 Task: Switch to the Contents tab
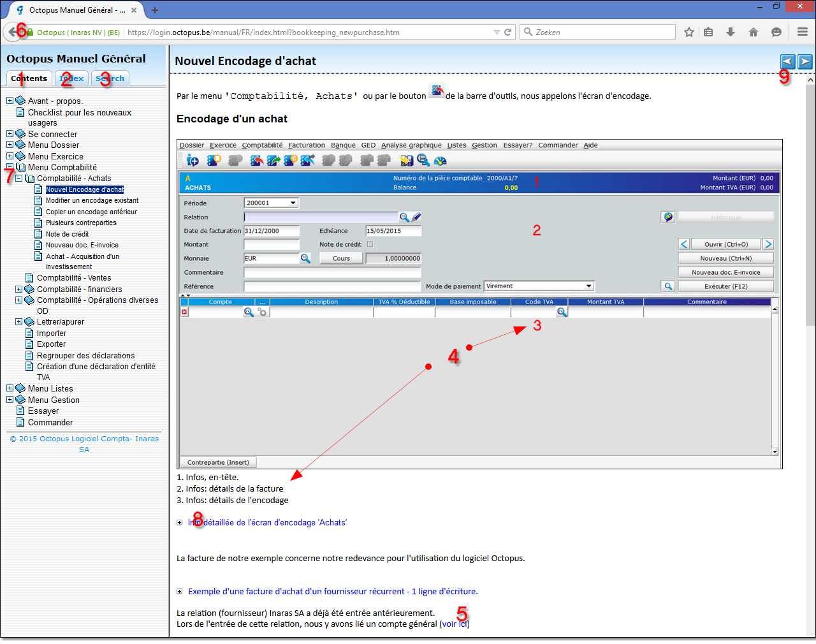click(x=29, y=78)
